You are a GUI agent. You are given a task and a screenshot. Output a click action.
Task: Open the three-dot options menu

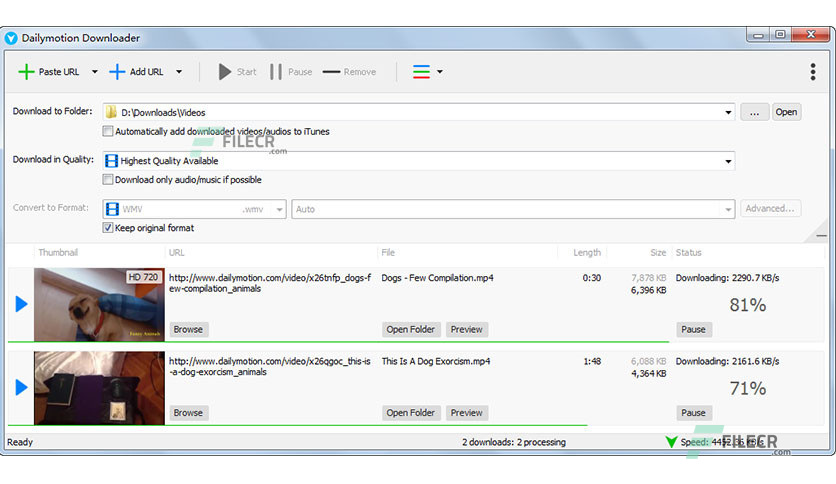[x=813, y=71]
